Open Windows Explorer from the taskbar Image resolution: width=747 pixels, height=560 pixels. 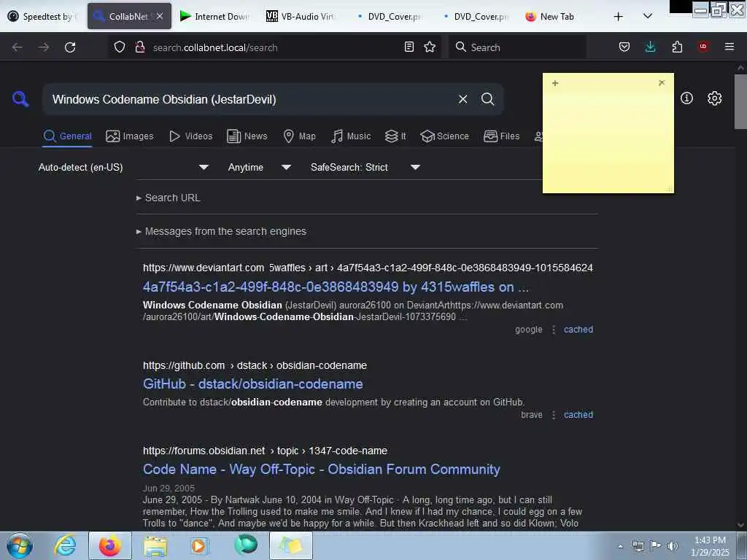pyautogui.click(x=155, y=546)
